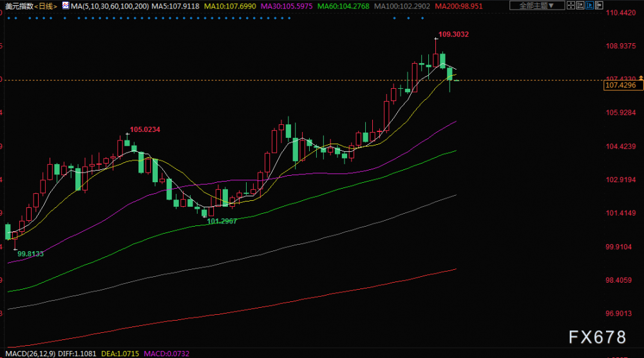644x358 pixels.
Task: Click the red MA200:98.951 label
Action: click(x=459, y=6)
